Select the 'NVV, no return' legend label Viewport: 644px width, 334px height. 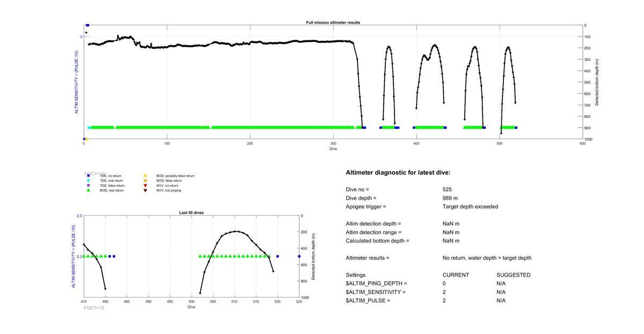[167, 185]
